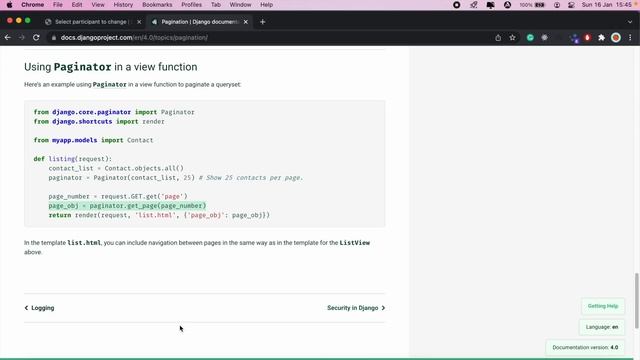Click the highlighted page_obj code line
Viewport: 640px width, 360px height.
click(127, 206)
